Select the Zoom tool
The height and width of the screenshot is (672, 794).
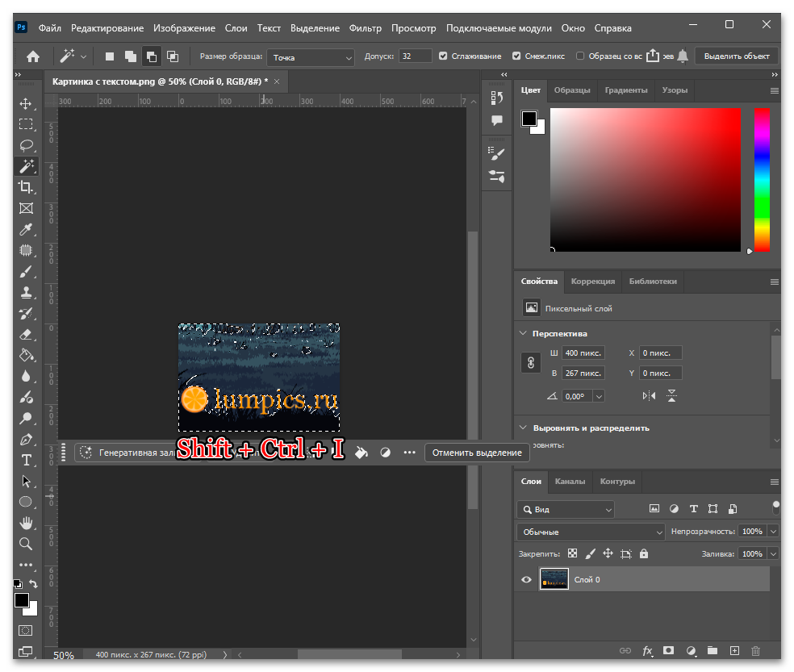pyautogui.click(x=26, y=544)
